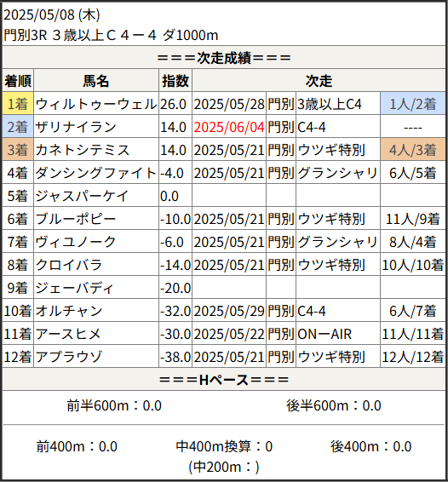Click the ===次走成績=== section header
The width and height of the screenshot is (448, 482).
[224, 58]
